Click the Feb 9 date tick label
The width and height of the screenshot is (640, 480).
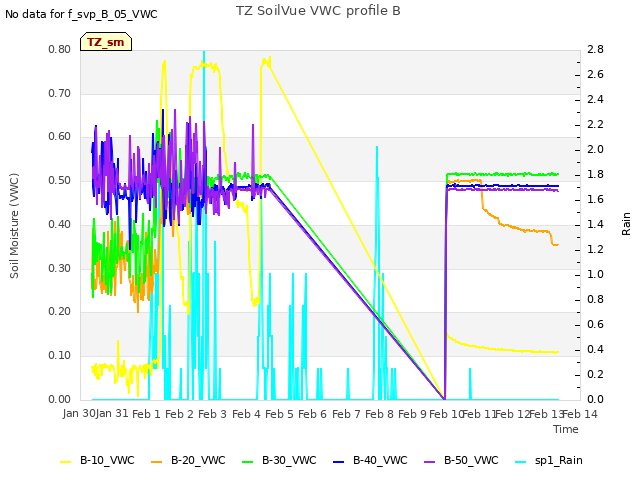413,414
